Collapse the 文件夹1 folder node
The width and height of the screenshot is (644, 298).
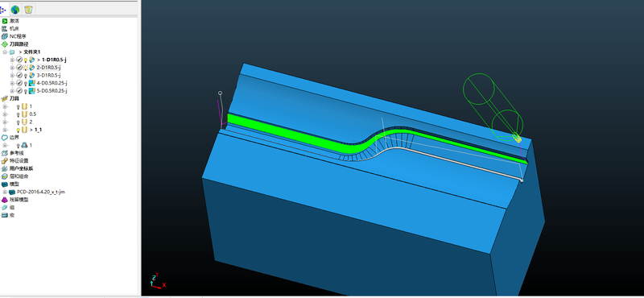5,52
